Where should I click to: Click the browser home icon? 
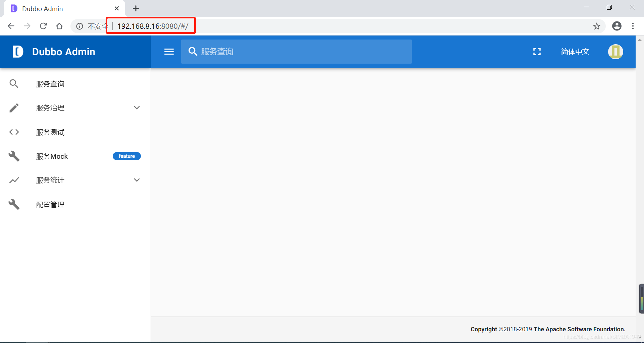[59, 26]
